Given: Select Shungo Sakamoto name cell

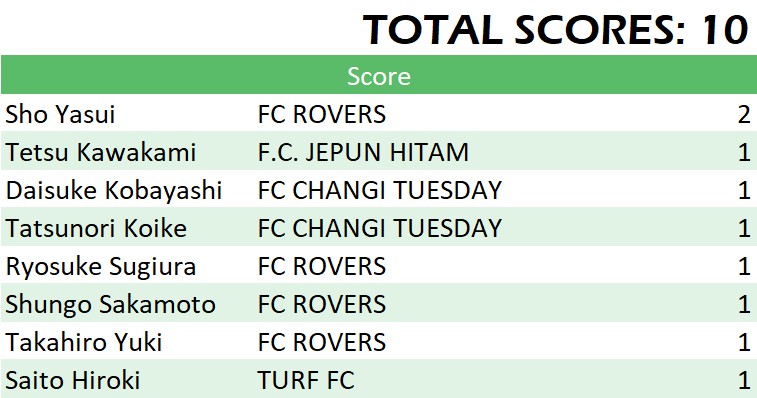Looking at the screenshot, I should click(x=111, y=305).
